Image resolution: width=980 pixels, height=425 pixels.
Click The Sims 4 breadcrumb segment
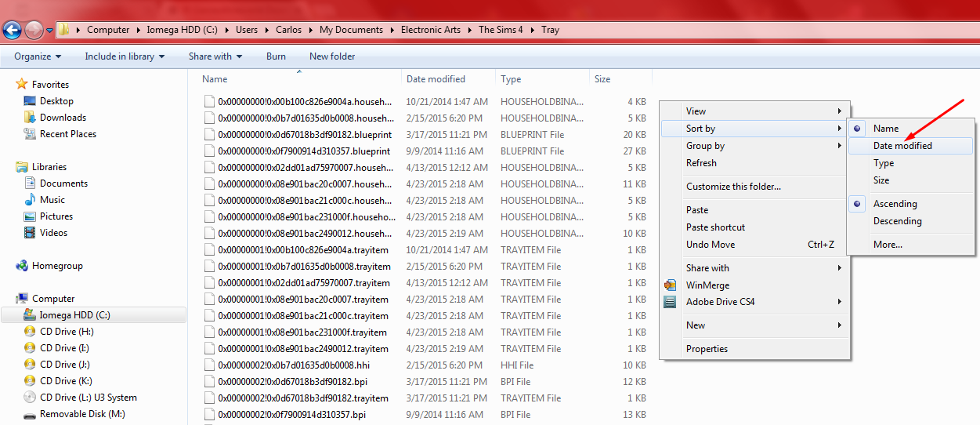click(x=501, y=30)
